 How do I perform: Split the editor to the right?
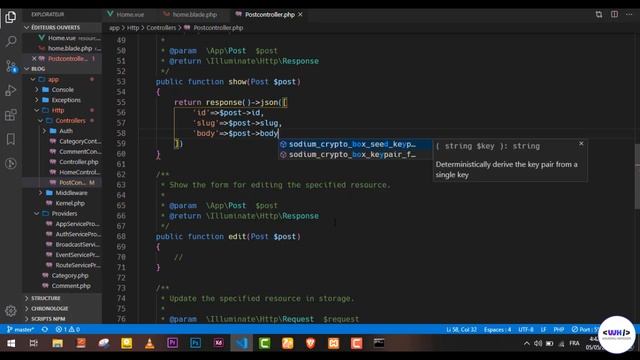pyautogui.click(x=614, y=14)
